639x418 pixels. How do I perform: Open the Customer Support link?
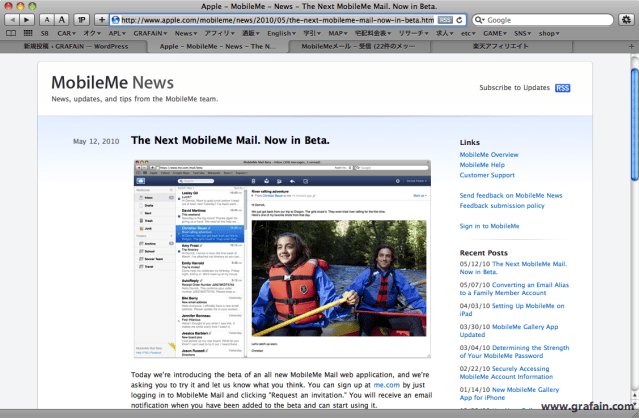(487, 175)
